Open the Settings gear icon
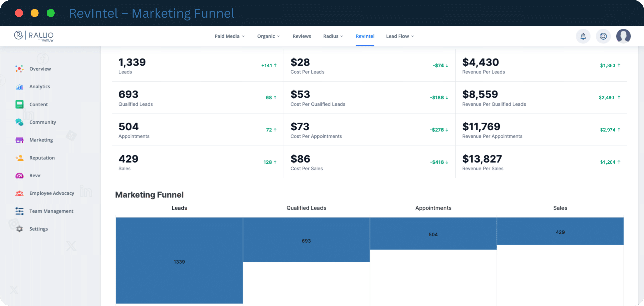The image size is (644, 306). (19, 229)
